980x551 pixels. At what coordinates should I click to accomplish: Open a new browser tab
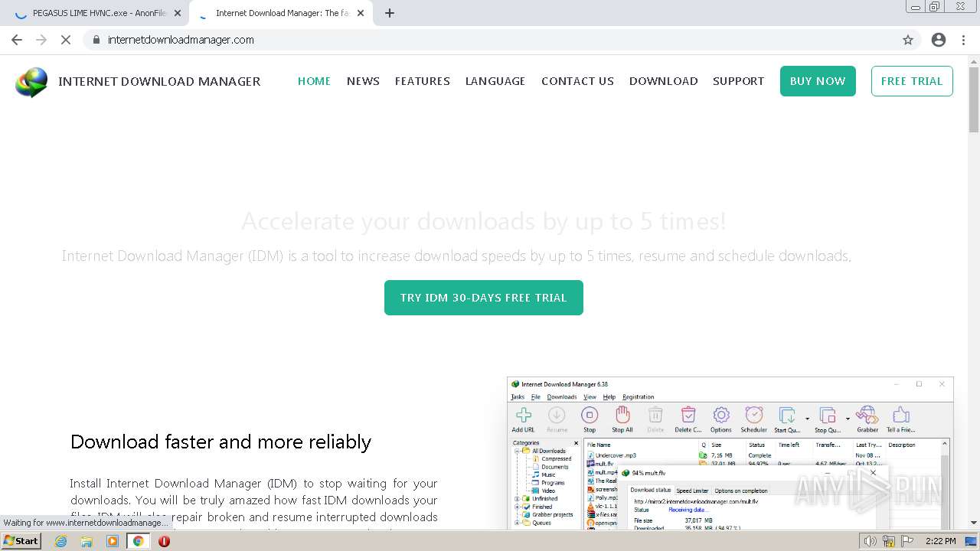coord(390,13)
